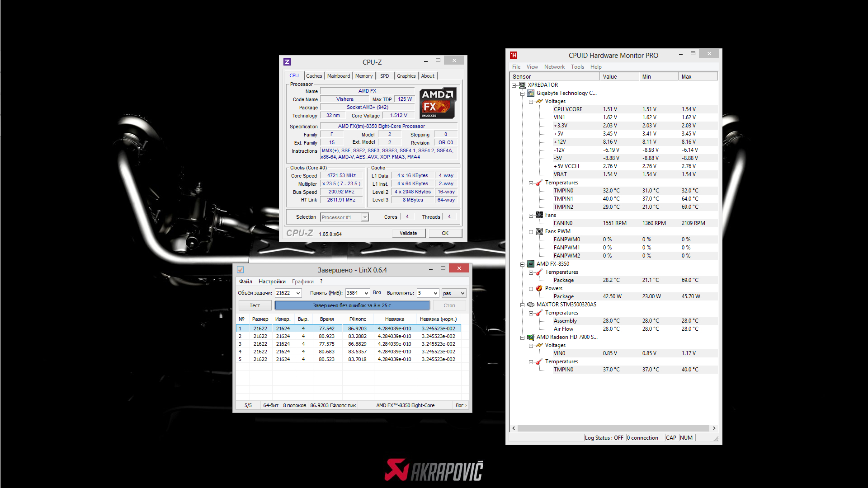
Task: Collapse the MAXTOR STM3500320AS node
Action: coord(523,305)
